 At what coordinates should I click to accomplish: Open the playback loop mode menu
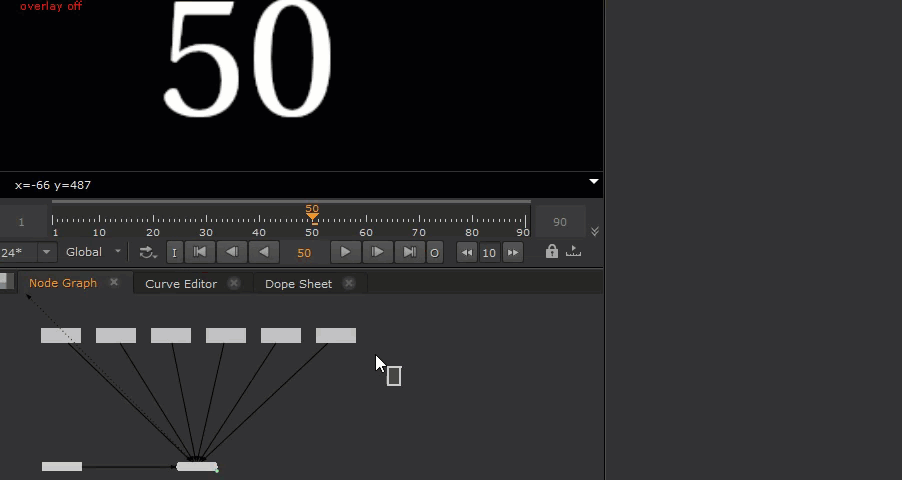148,253
